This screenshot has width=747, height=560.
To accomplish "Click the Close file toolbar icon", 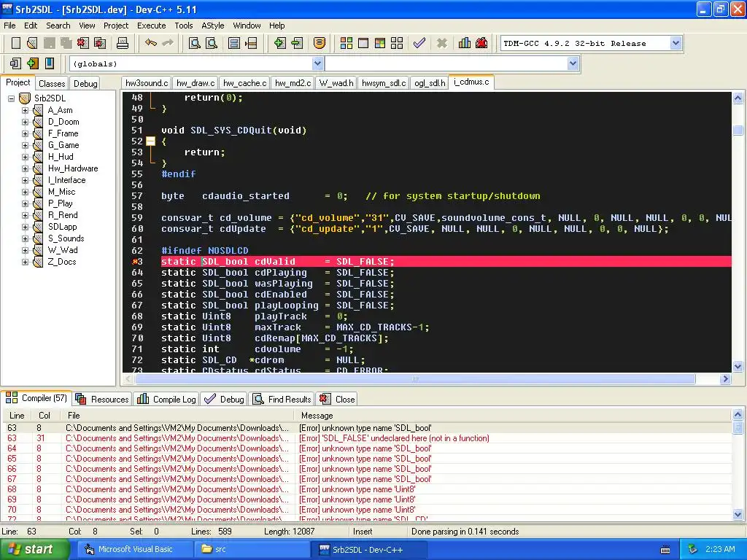I will (x=83, y=43).
